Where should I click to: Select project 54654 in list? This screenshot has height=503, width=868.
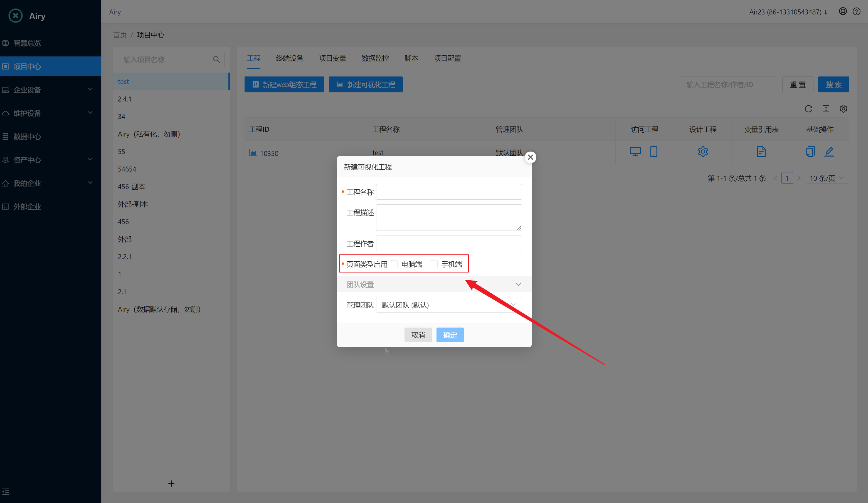(x=171, y=169)
